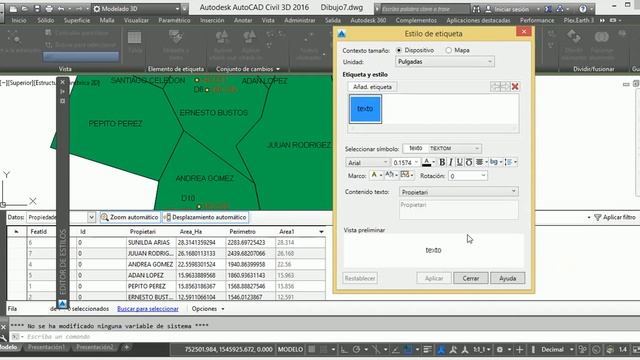Click the Propietari text content box
The image size is (640, 360).
pyautogui.click(x=459, y=209)
